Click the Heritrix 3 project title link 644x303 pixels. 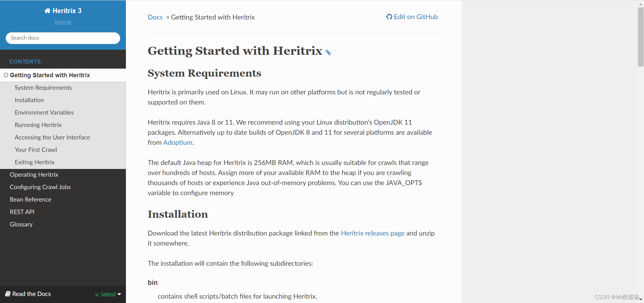(63, 11)
